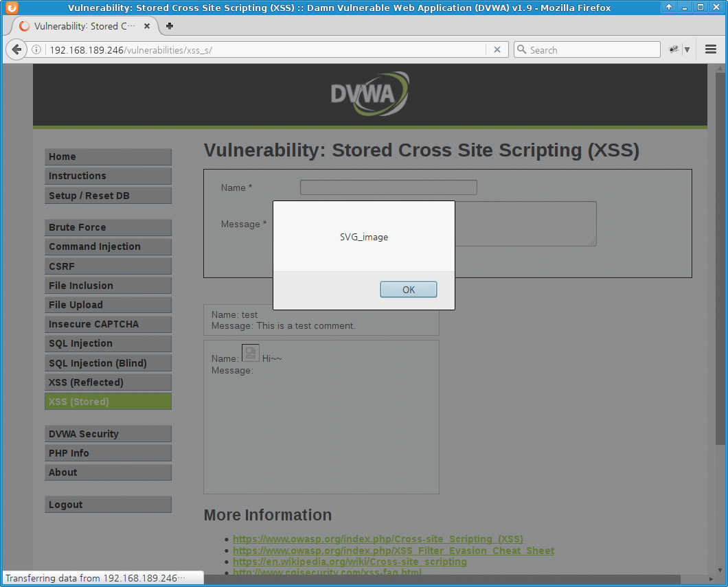Screen dimensions: 728x587
Task: Open the SQL Injection page
Action: (x=109, y=343)
